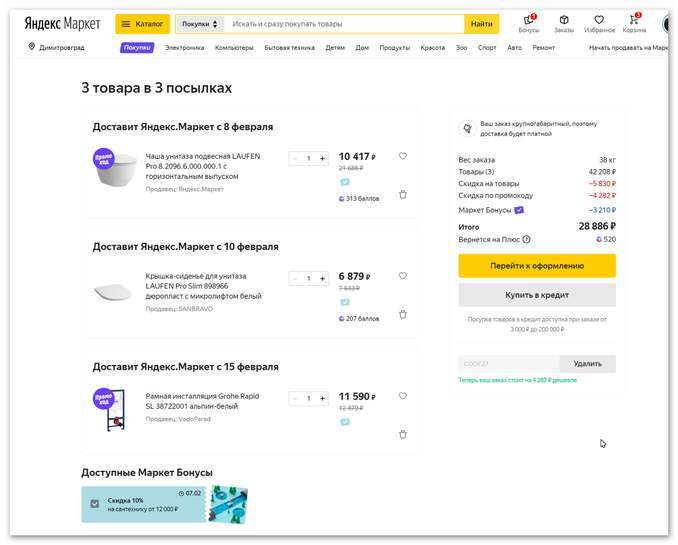Open the Покупки dropdown in search bar
Screen dimensions: 678x545
pos(199,23)
